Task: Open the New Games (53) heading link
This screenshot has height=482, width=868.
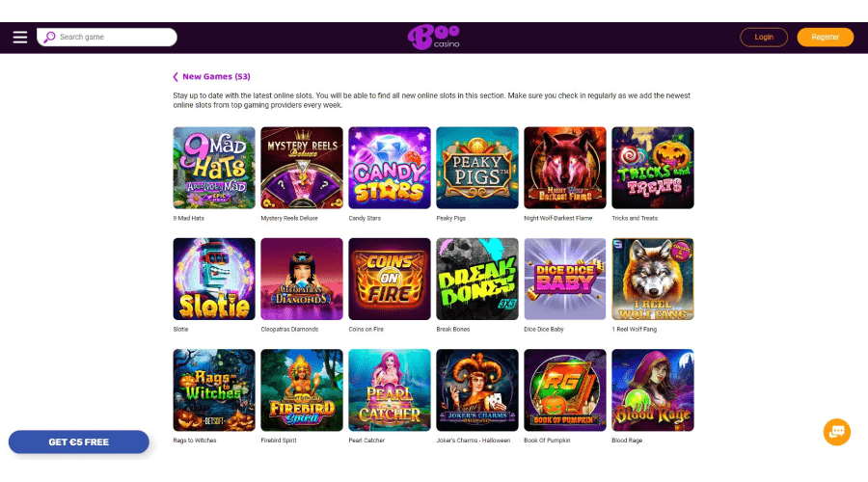Action: tap(216, 76)
